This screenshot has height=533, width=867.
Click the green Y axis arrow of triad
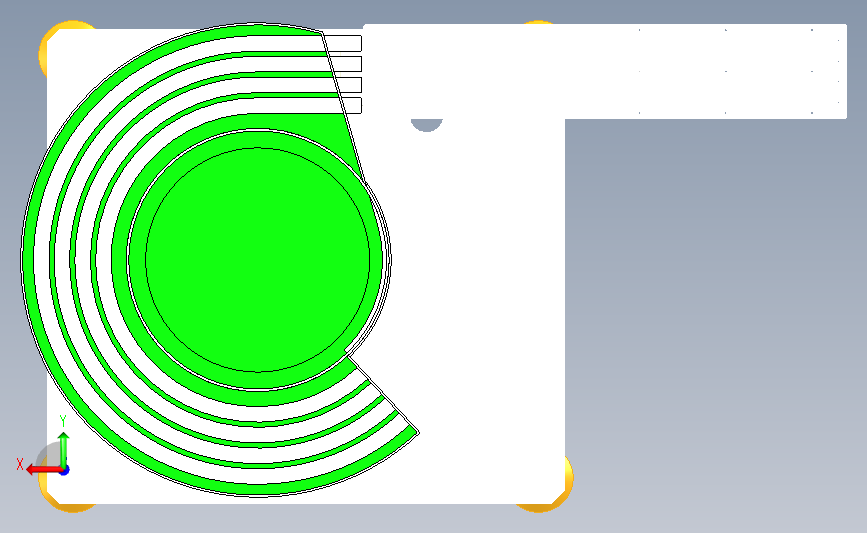(64, 450)
